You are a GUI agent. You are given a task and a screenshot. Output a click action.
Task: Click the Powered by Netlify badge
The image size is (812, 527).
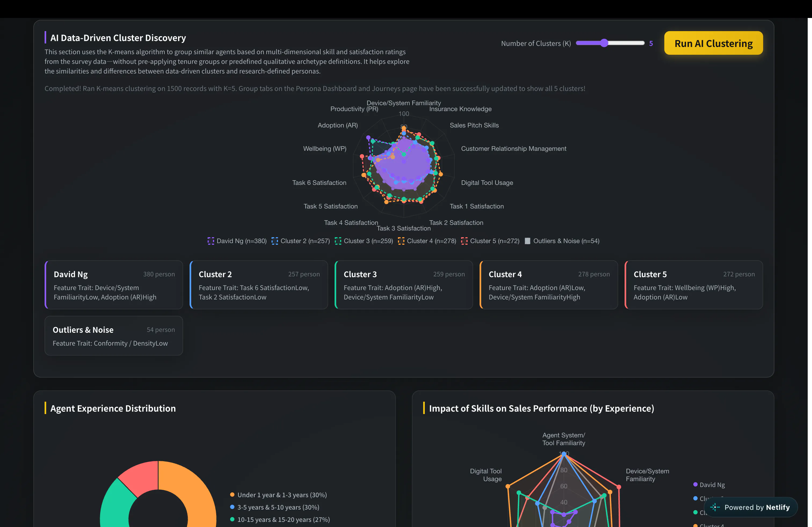751,507
